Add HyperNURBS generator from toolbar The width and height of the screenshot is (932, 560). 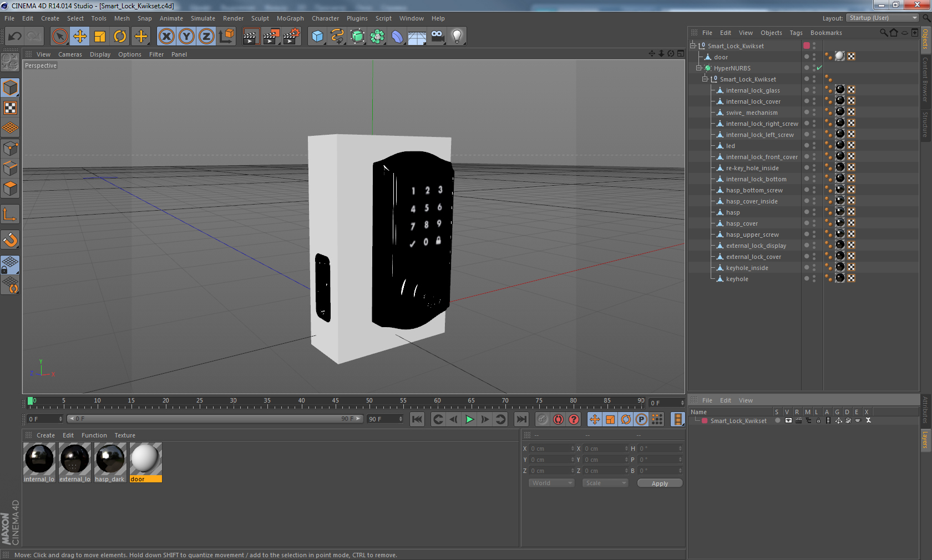pos(357,37)
